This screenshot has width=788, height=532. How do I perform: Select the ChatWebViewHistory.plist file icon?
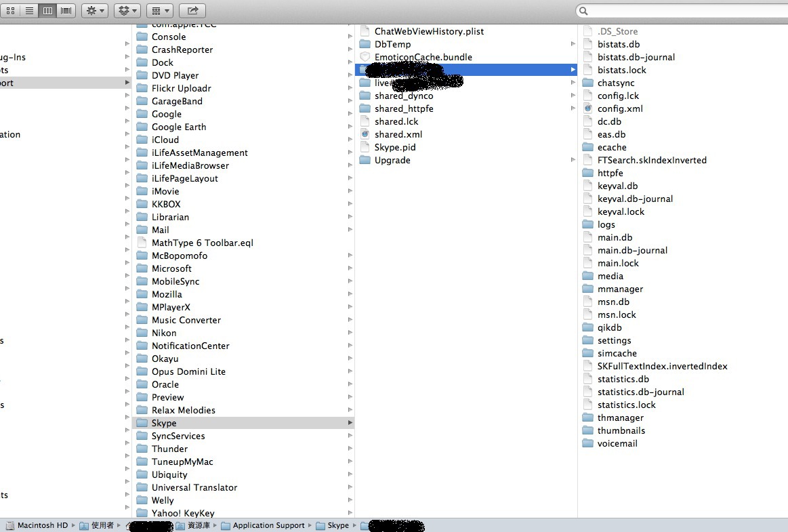(x=365, y=31)
